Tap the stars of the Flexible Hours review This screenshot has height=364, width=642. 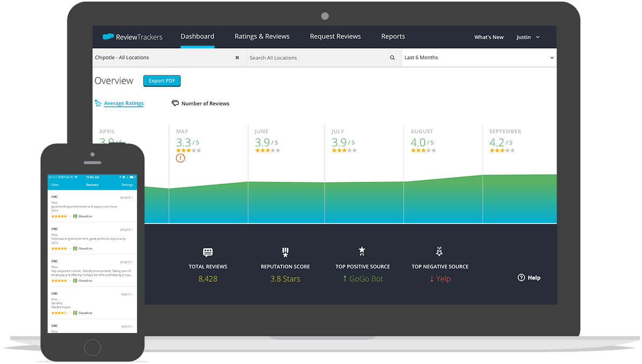(59, 313)
